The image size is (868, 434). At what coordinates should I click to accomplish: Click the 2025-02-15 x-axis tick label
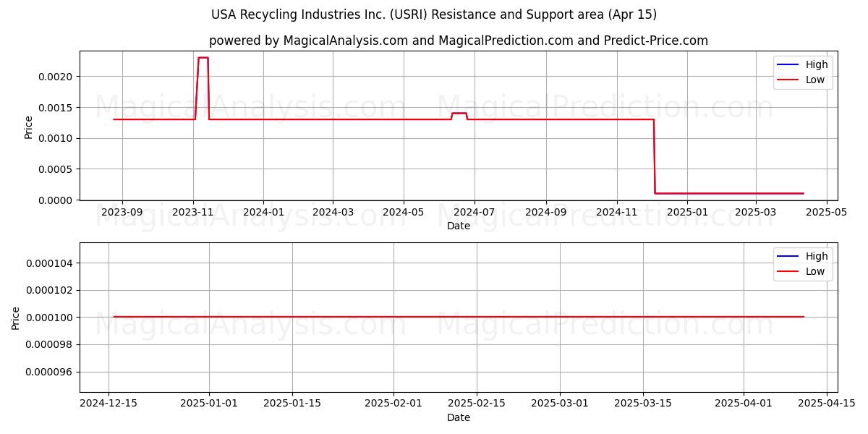click(x=477, y=404)
